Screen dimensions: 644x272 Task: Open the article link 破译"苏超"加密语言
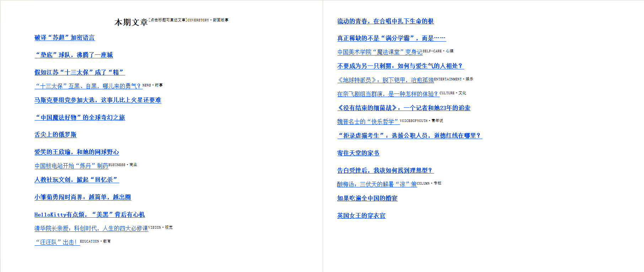click(64, 38)
